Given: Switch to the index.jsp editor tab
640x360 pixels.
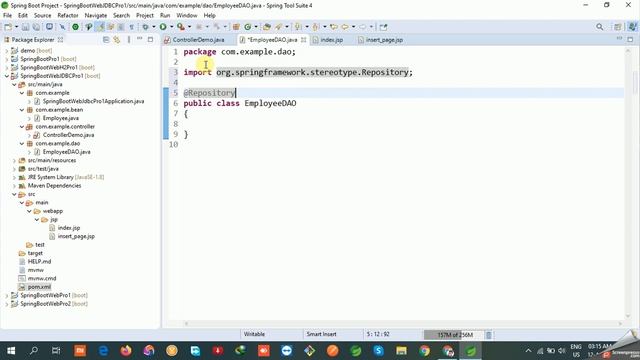Looking at the screenshot, I should 331,40.
